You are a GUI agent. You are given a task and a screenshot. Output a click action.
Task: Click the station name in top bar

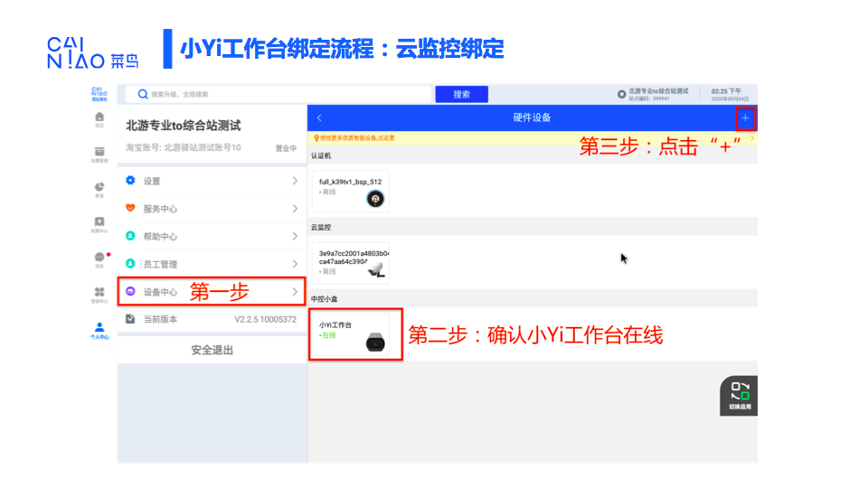point(659,90)
